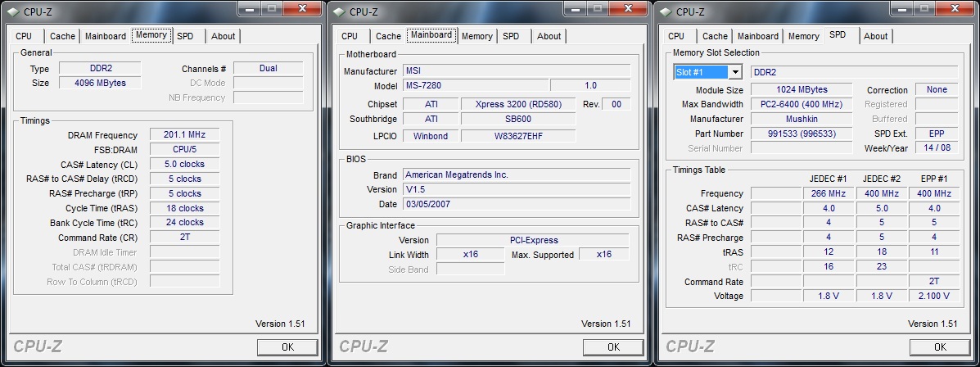This screenshot has width=980, height=367.
Task: Click the memory Size field 4096 MBytes
Action: pos(100,83)
